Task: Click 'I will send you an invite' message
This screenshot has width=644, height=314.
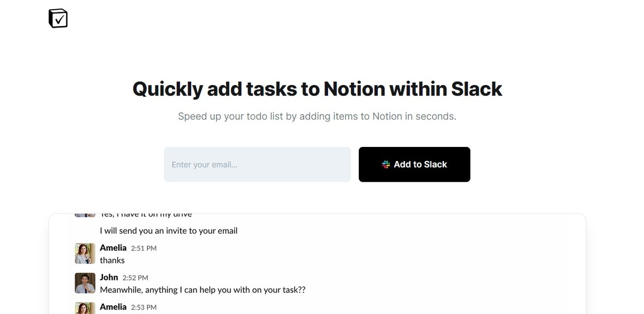Action: [x=169, y=231]
